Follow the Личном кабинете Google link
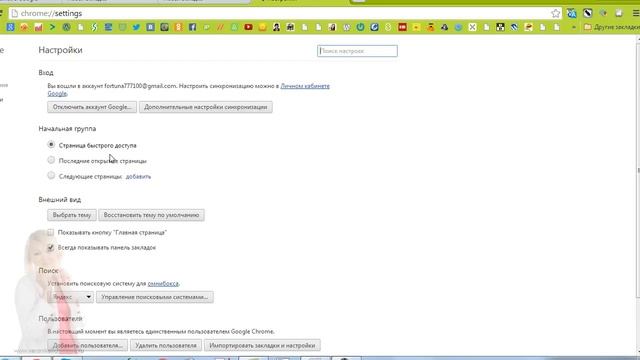The height and width of the screenshot is (360, 640). pyautogui.click(x=305, y=86)
